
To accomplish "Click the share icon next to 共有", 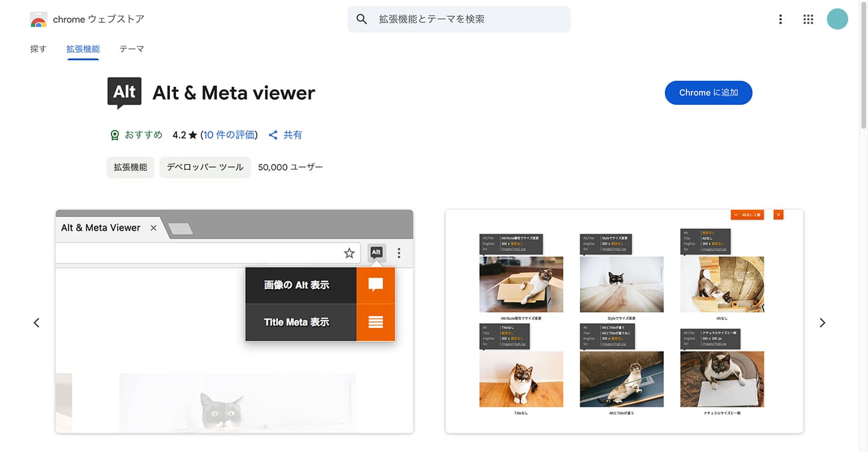I will (x=273, y=135).
